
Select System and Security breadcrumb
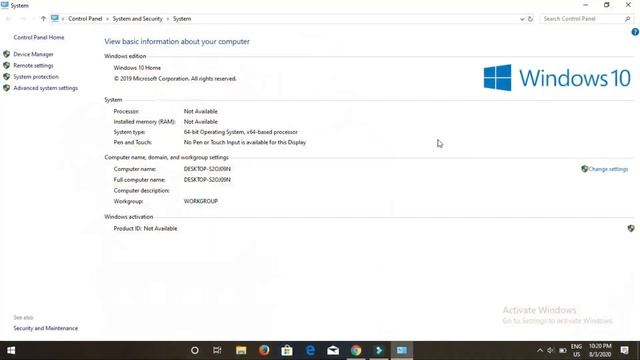(138, 19)
